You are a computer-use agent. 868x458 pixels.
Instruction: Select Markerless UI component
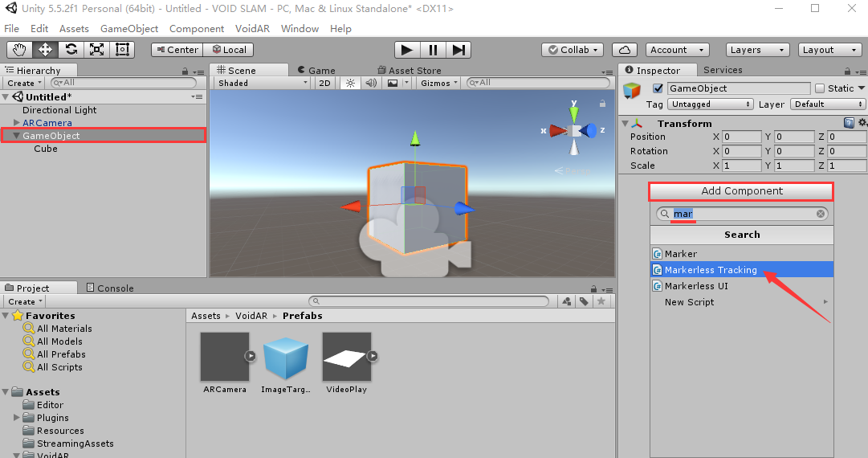pos(742,286)
